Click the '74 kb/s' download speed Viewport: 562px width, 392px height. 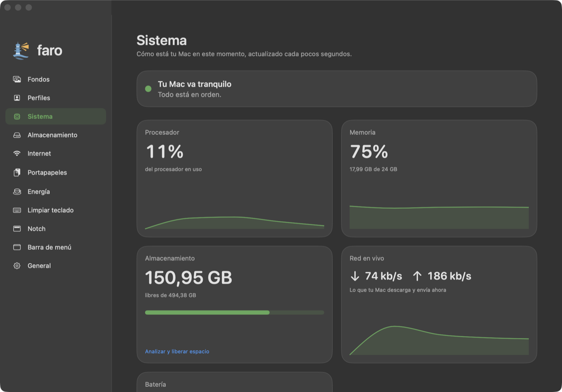[x=384, y=276]
